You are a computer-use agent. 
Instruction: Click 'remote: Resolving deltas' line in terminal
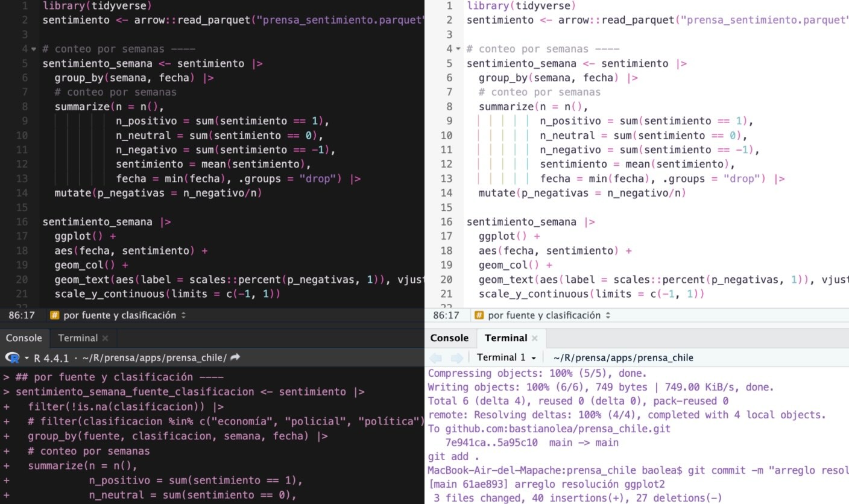coord(626,415)
